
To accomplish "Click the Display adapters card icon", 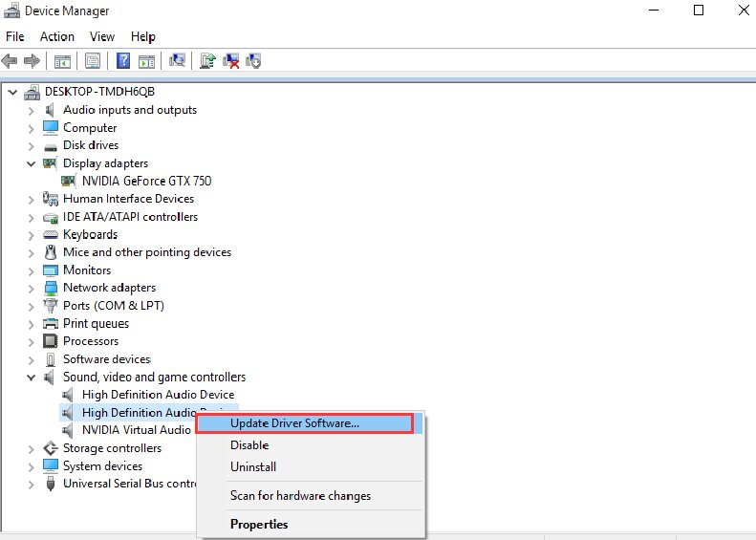I will pos(50,163).
